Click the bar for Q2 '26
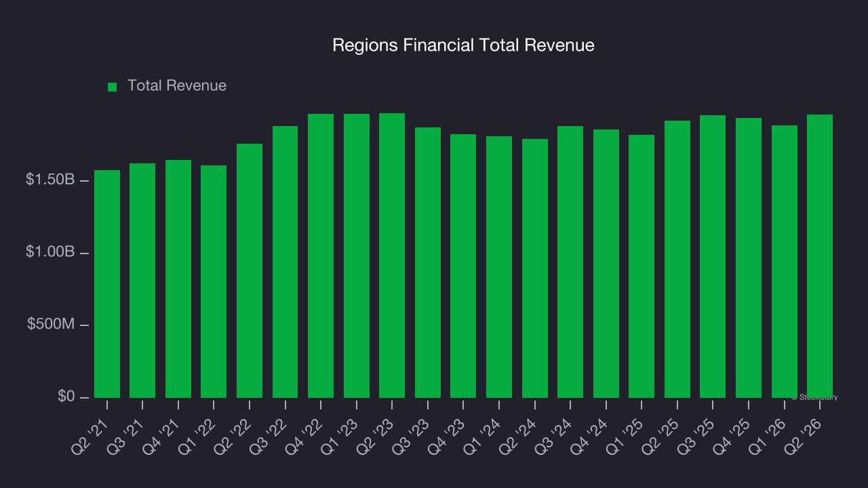 820,256
